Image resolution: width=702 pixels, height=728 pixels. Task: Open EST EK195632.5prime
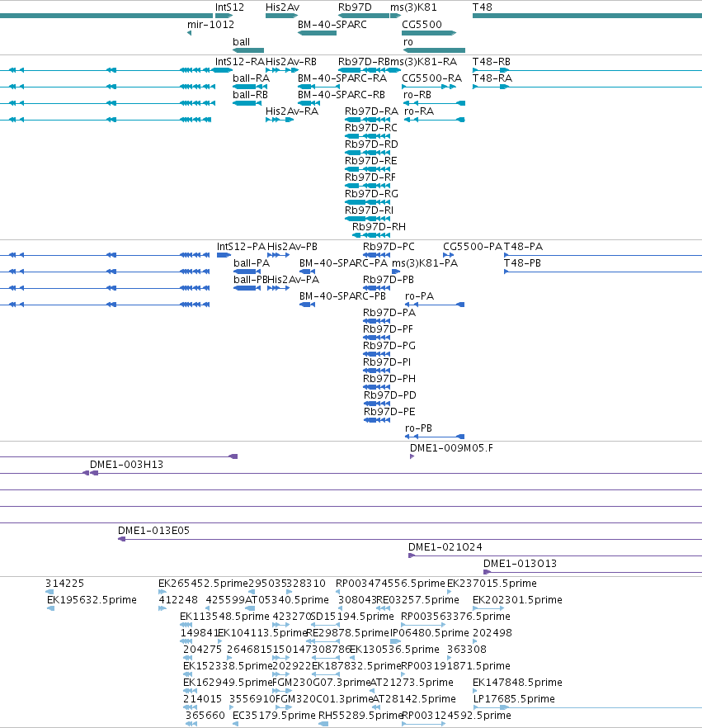coord(92,600)
